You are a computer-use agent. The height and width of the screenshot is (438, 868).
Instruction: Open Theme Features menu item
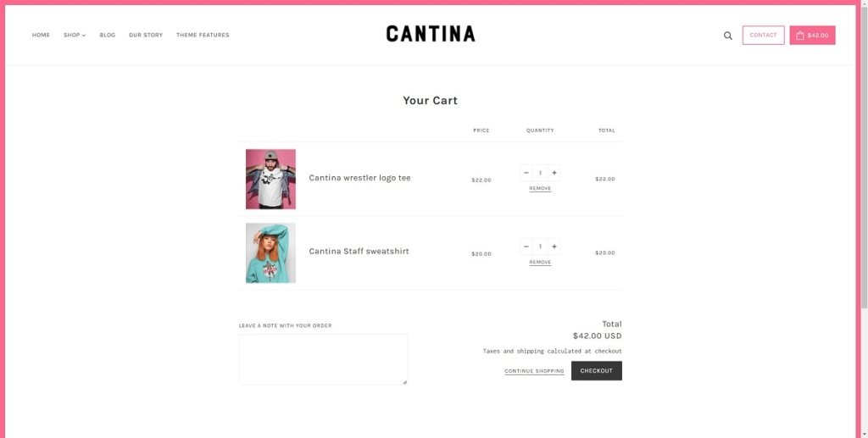tap(203, 36)
